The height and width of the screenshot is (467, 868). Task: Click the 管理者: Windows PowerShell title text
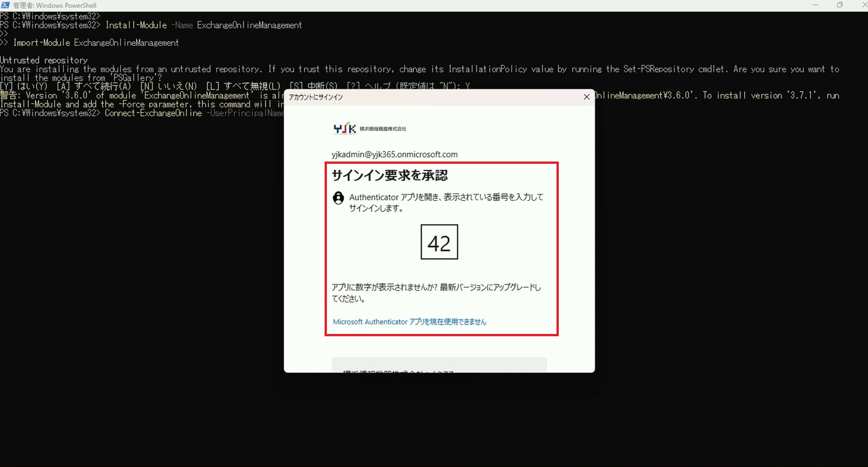55,5
